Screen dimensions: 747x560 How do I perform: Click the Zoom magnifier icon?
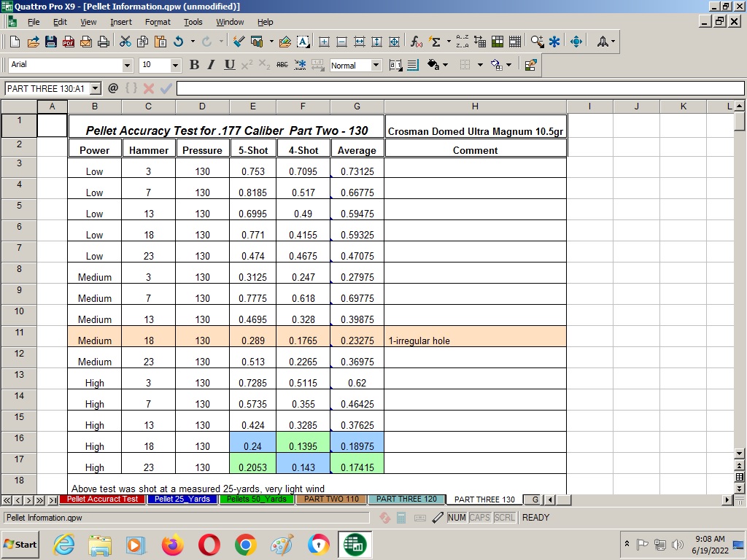tap(537, 42)
